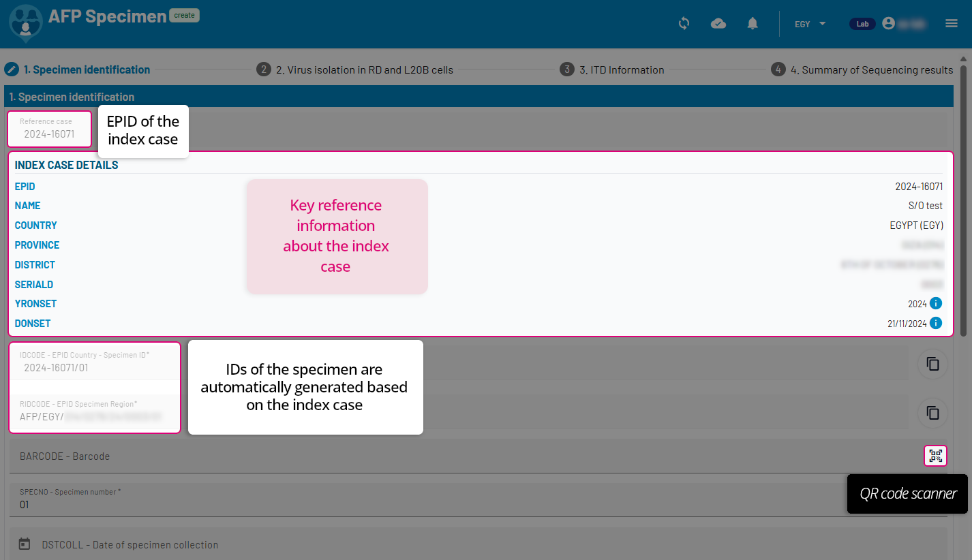Click the vertical page scrollbar

pyautogui.click(x=963, y=204)
